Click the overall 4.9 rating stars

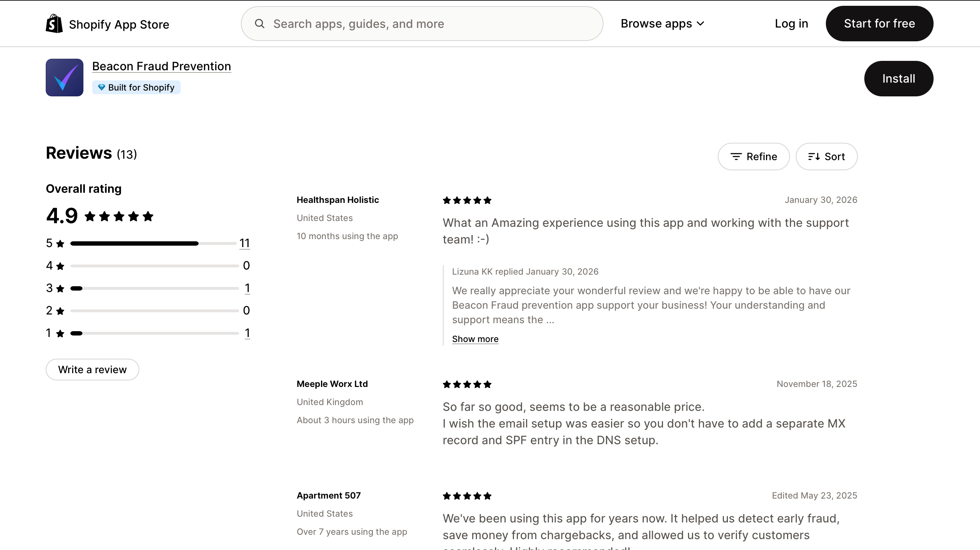pyautogui.click(x=119, y=216)
